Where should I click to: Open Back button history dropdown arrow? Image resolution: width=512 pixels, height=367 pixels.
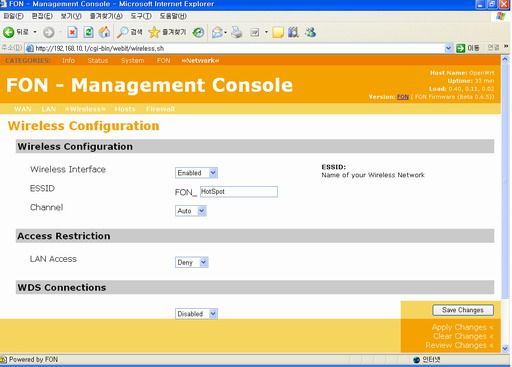35,32
